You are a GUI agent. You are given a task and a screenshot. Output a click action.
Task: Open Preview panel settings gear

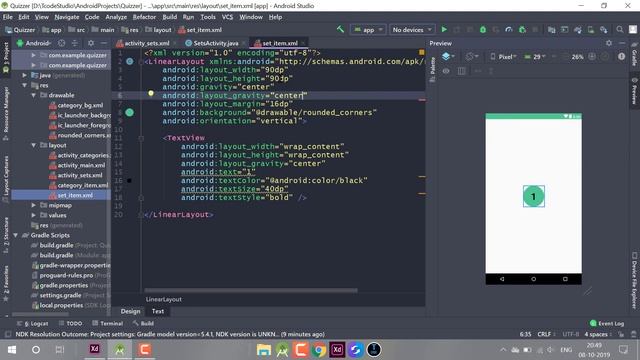coord(609,43)
